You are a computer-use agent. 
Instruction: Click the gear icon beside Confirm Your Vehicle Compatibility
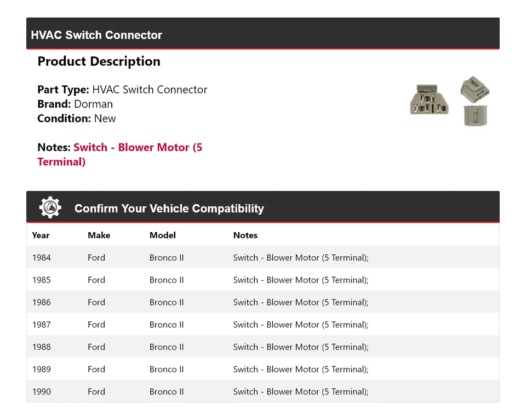click(50, 208)
